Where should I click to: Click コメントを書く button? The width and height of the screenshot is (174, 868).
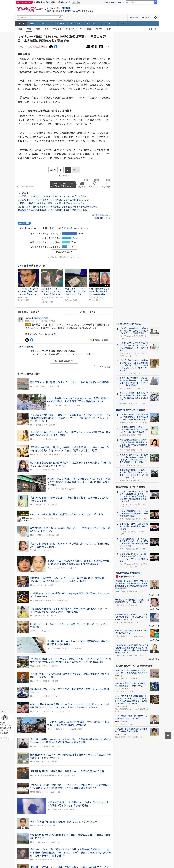(87, 312)
